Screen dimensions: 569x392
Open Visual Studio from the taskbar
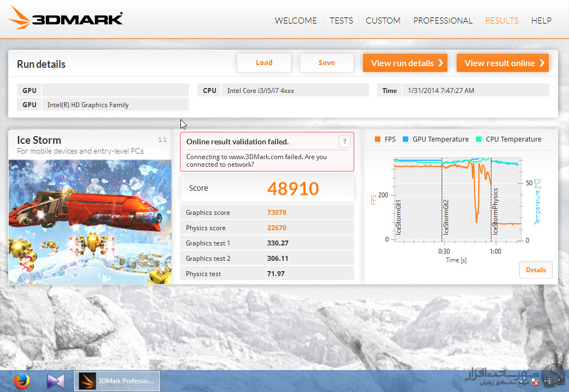click(55, 381)
